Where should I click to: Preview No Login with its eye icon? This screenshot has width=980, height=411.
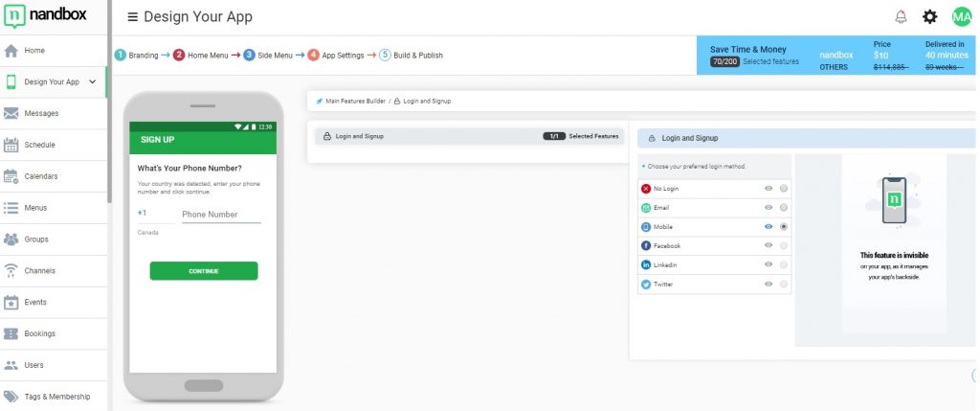(x=768, y=189)
